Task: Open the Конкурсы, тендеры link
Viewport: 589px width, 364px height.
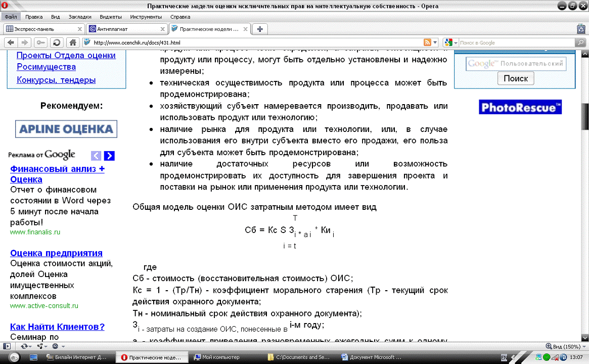Action: [x=56, y=80]
